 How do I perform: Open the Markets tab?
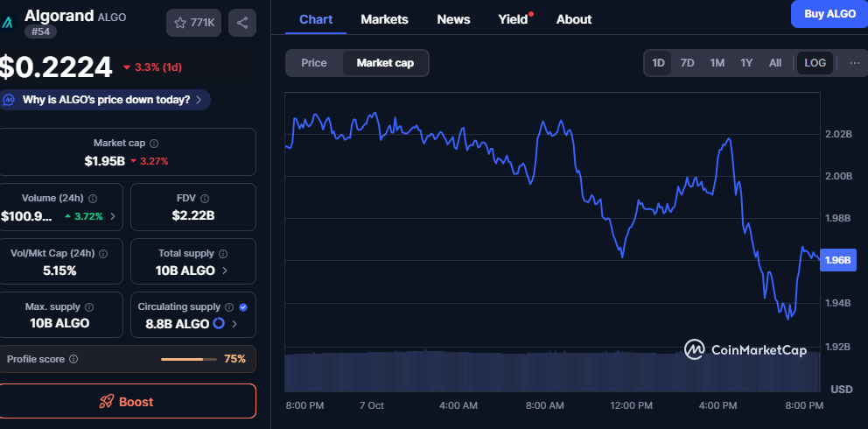pos(383,19)
